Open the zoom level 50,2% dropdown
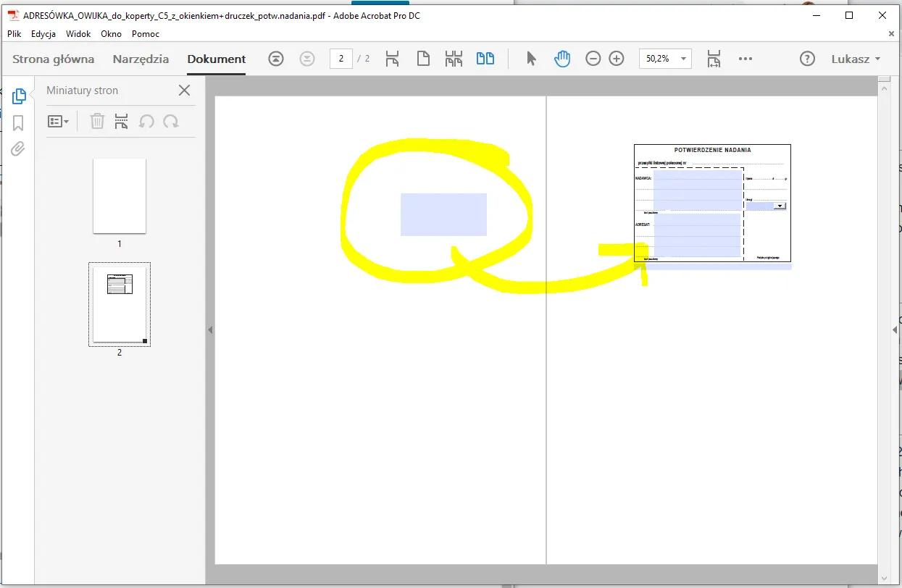902x588 pixels. tap(682, 59)
